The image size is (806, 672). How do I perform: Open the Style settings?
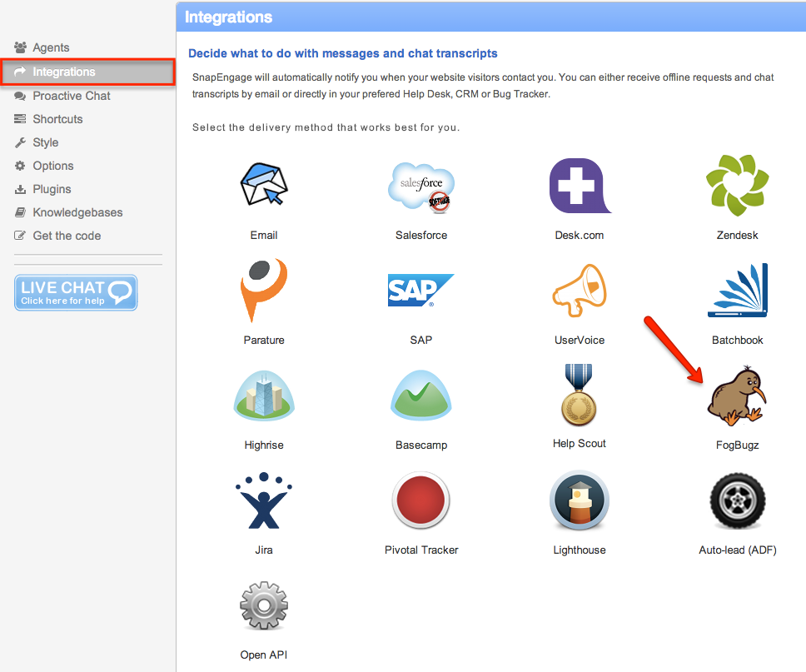37,142
